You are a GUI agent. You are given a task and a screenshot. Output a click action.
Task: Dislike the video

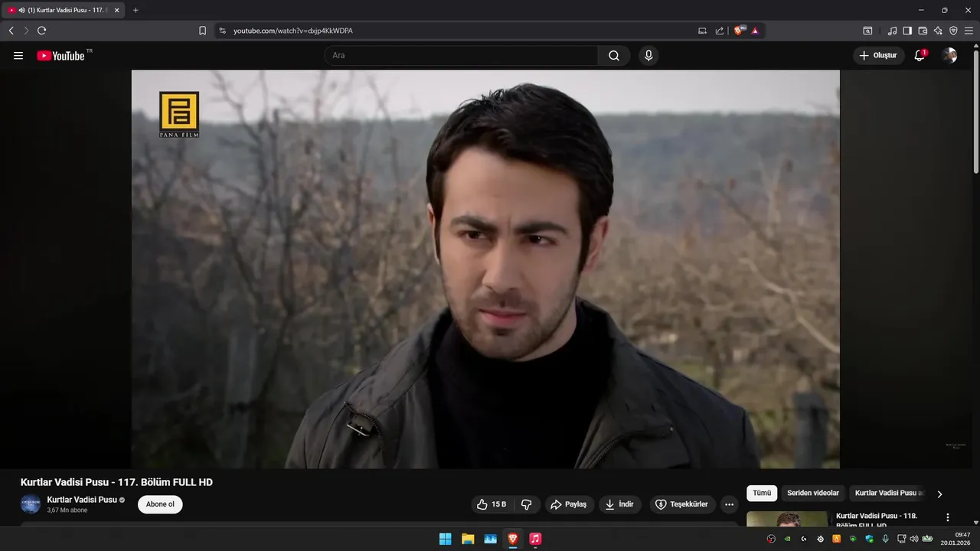526,504
